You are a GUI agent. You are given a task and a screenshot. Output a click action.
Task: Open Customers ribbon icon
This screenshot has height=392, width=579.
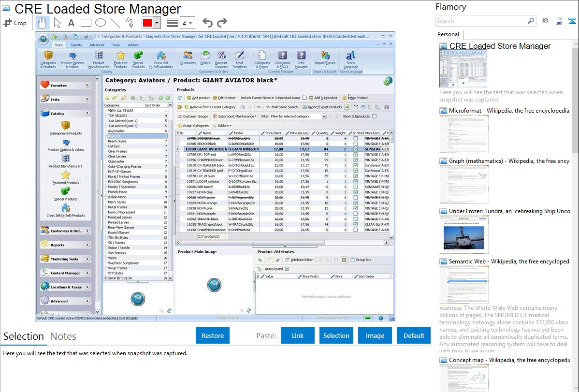[x=188, y=58]
